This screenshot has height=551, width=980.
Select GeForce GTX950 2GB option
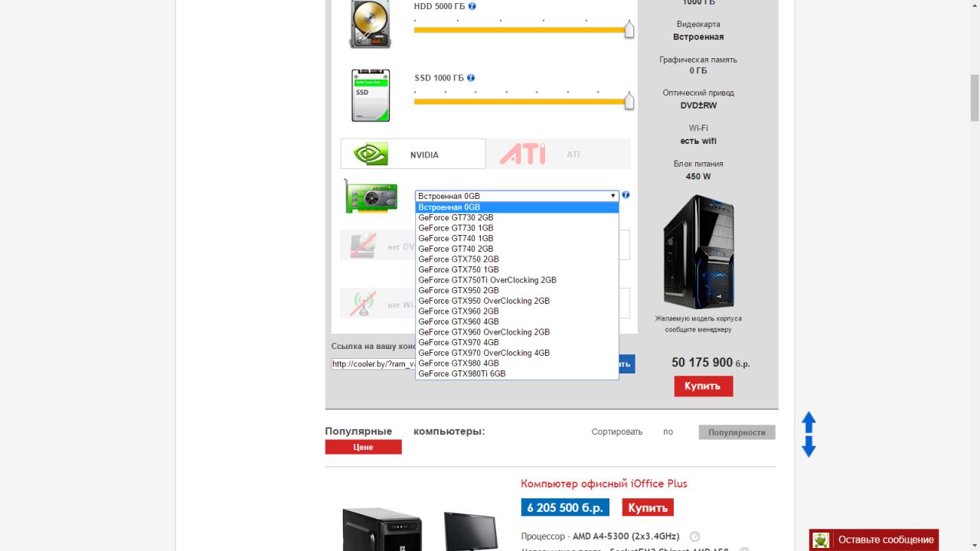[x=517, y=290]
